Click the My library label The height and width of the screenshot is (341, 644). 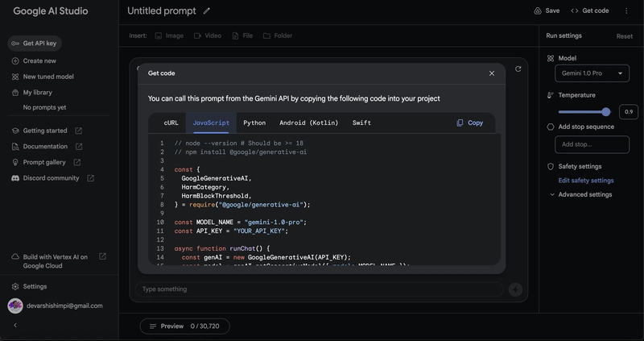click(37, 93)
